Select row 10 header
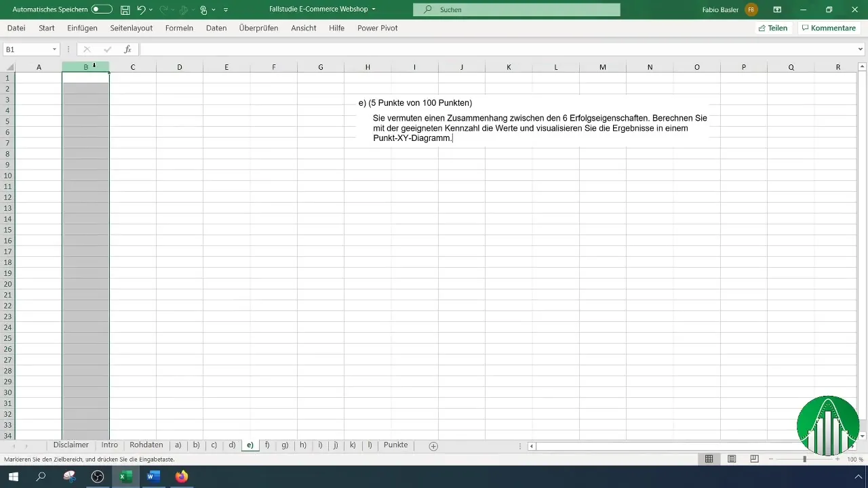Viewport: 868px width, 488px height. [x=7, y=176]
